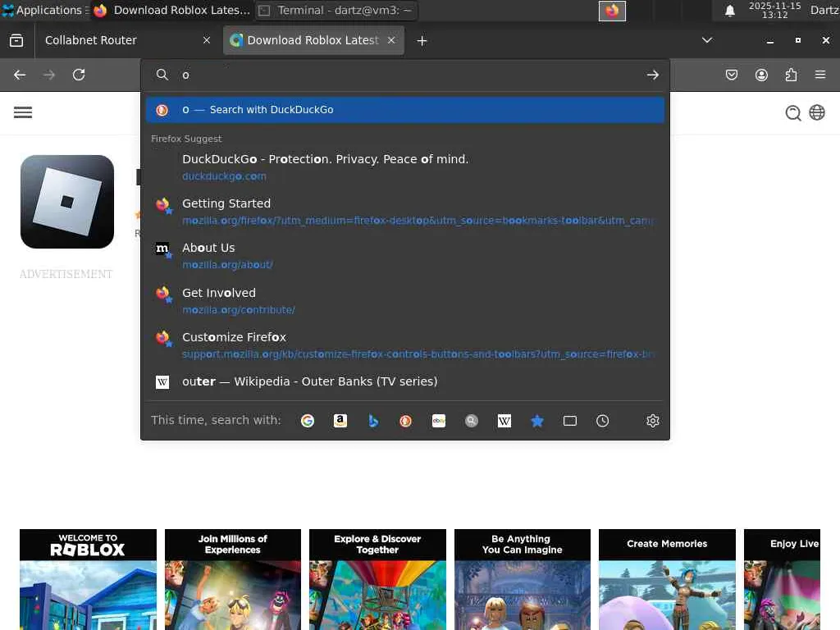Open the Get Involved suggestion
The width and height of the screenshot is (840, 630).
(x=405, y=301)
